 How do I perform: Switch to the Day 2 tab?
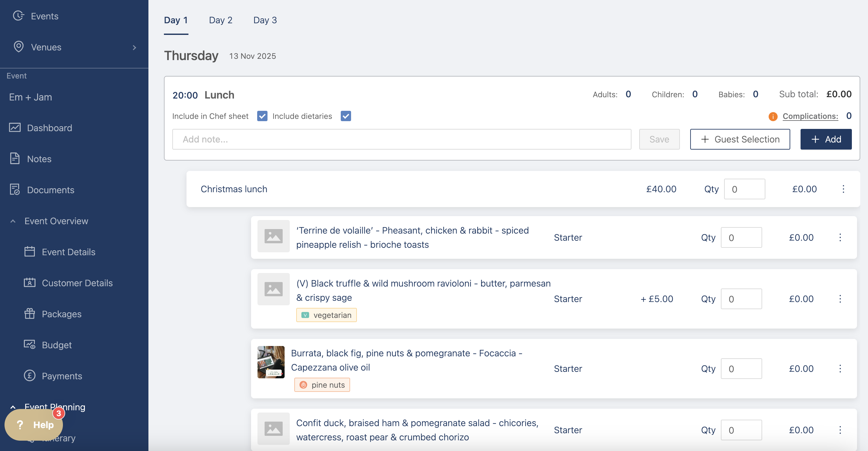pos(220,20)
